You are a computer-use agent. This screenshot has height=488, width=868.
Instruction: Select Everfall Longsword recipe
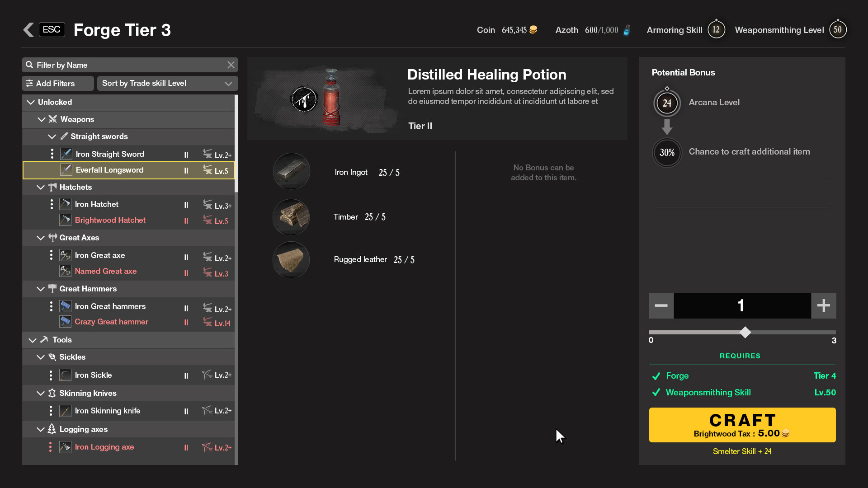click(110, 170)
